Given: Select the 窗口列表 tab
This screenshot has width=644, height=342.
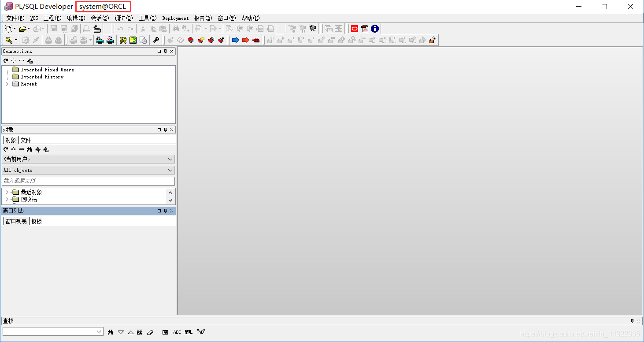Looking at the screenshot, I should pyautogui.click(x=16, y=221).
